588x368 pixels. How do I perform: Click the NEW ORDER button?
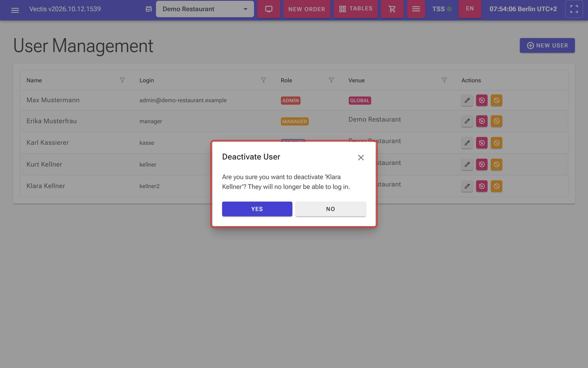pyautogui.click(x=307, y=9)
